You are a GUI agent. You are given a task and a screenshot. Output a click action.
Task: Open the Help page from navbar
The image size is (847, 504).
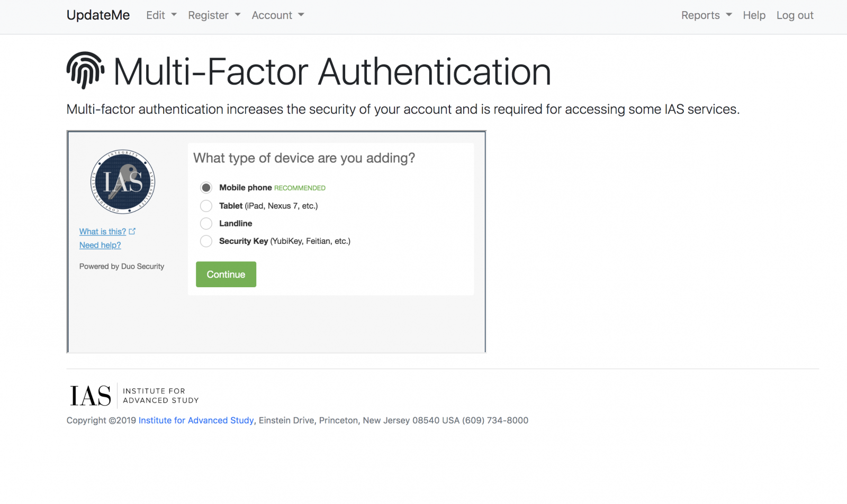click(754, 15)
